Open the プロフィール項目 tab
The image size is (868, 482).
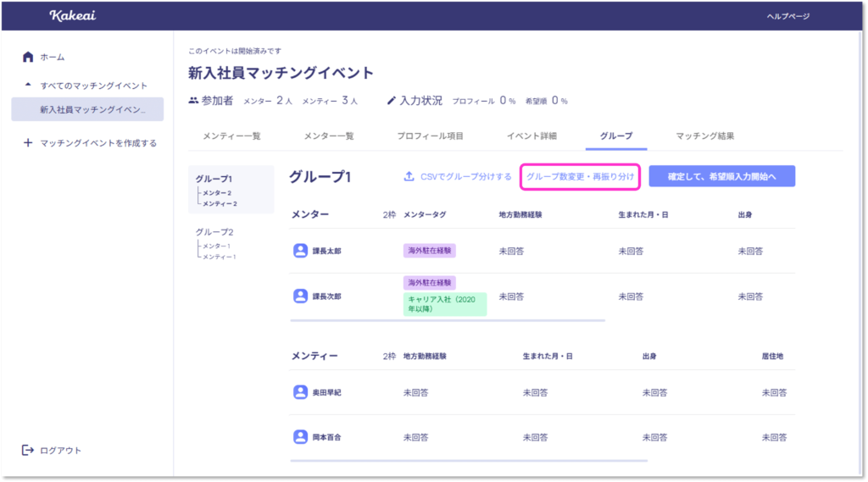coord(430,136)
